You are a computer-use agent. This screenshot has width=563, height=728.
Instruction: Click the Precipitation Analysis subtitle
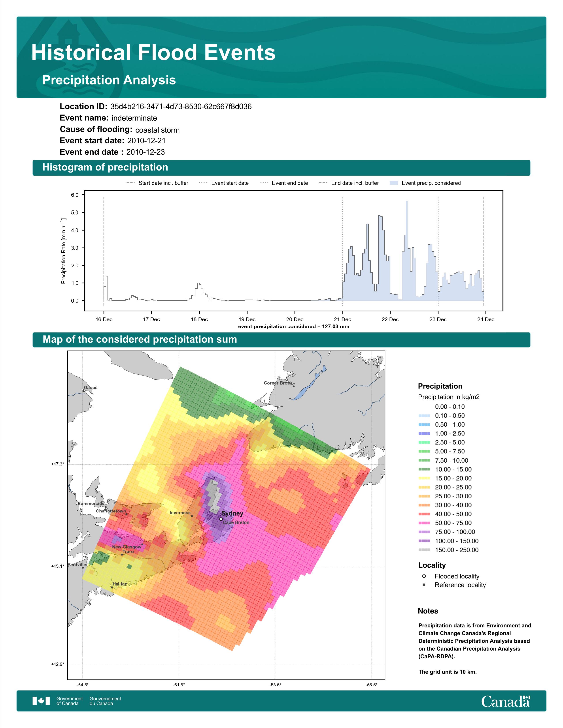pyautogui.click(x=109, y=80)
